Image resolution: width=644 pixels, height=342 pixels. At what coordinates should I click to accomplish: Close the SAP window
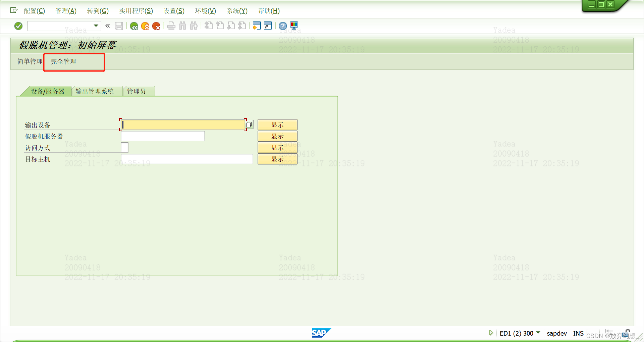610,4
